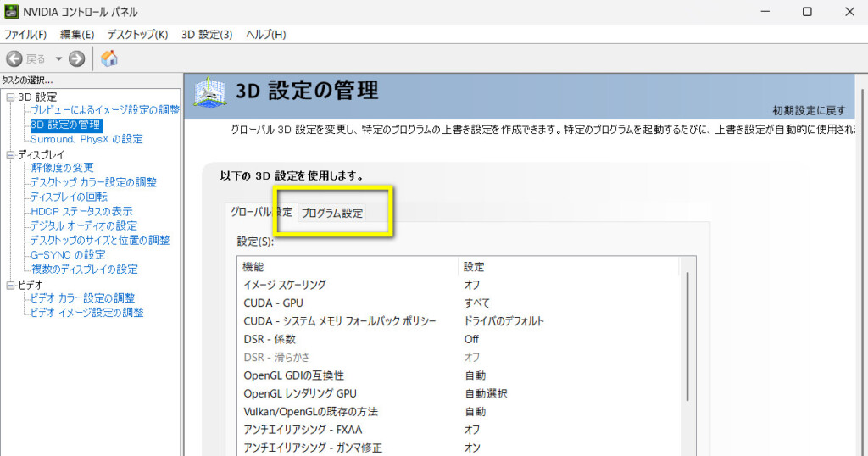This screenshot has height=456, width=868.
Task: Click the NVIDIA app icon in title bar
Action: (11, 12)
